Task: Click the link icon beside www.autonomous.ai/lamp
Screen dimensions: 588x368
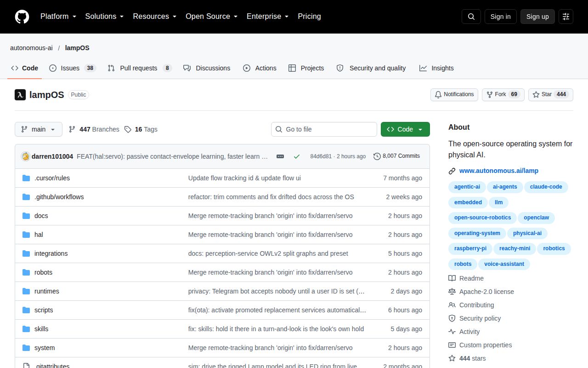Action: point(452,171)
